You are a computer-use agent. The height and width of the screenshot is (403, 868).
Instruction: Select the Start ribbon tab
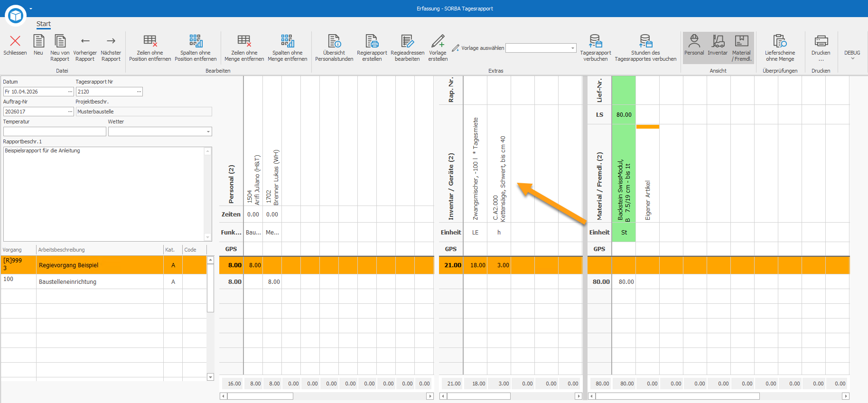point(44,24)
